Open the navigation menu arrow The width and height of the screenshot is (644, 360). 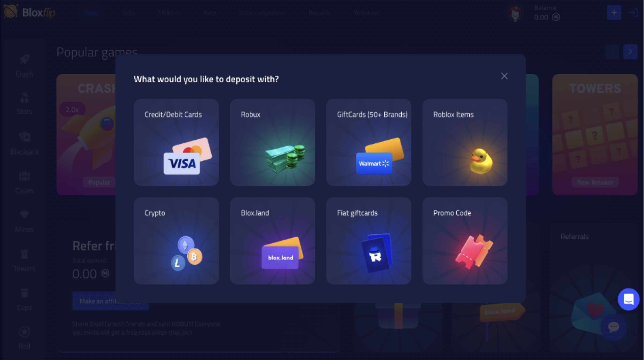click(630, 52)
